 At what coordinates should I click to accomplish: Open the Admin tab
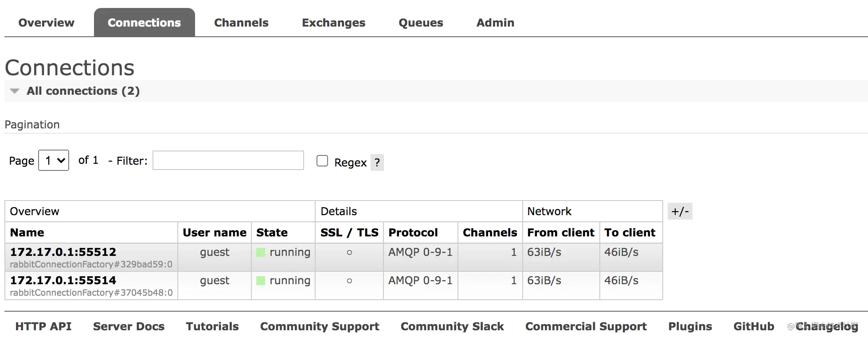pos(495,23)
